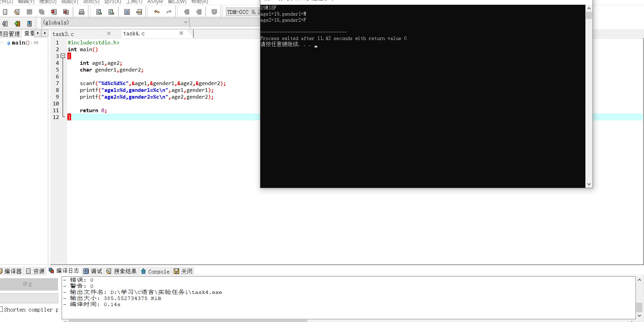Open the 运行(X) menu
The image size is (644, 322).
[112, 2]
